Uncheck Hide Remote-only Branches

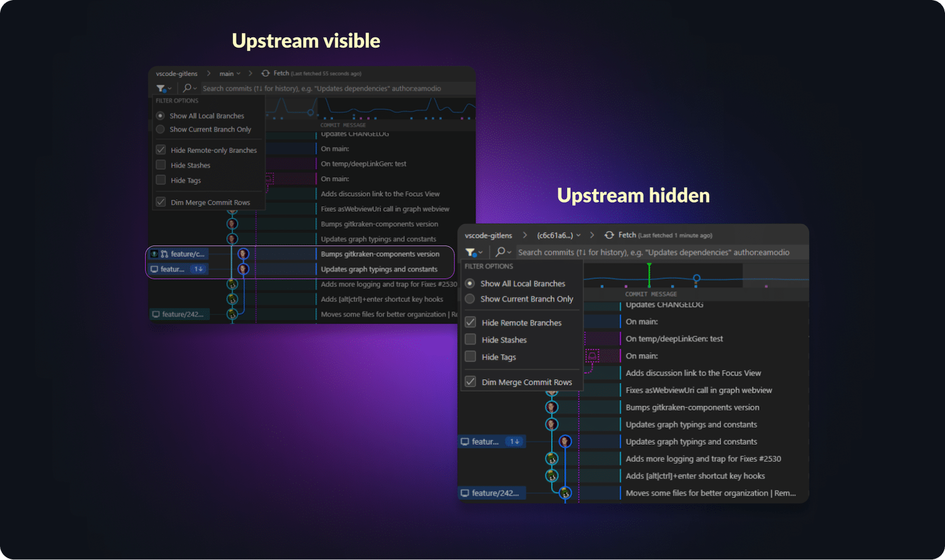pos(161,149)
